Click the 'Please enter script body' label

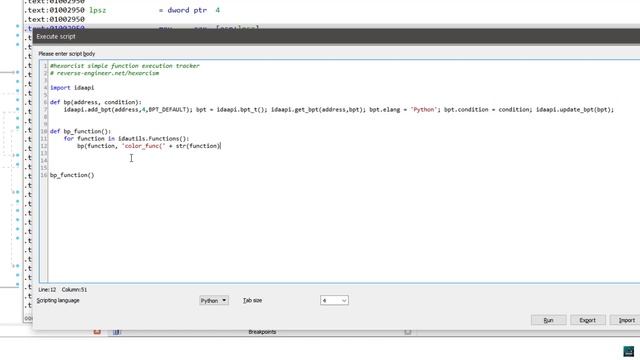(x=67, y=54)
